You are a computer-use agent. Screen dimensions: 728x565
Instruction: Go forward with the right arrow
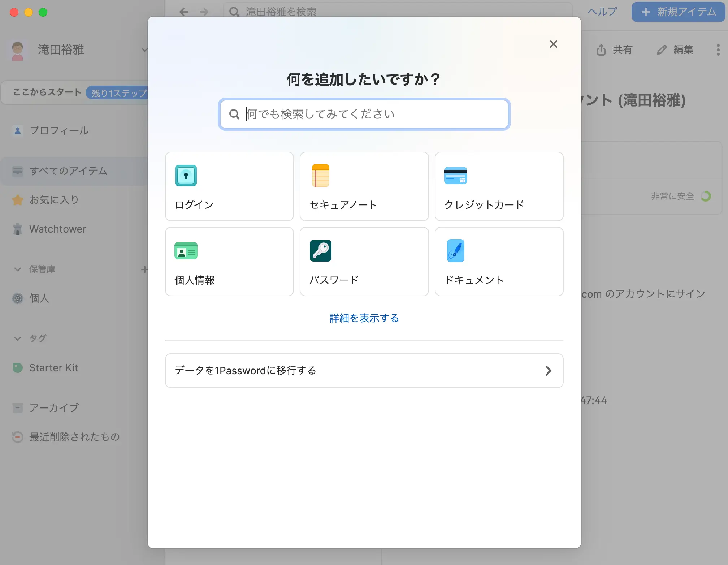[204, 12]
